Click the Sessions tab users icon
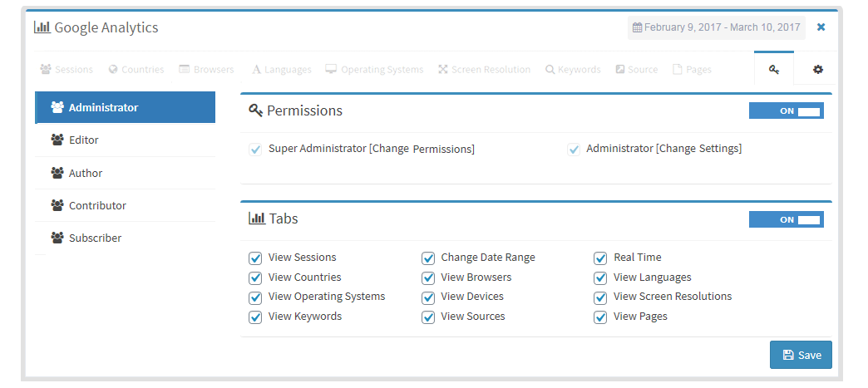868x388 pixels. pyautogui.click(x=46, y=69)
